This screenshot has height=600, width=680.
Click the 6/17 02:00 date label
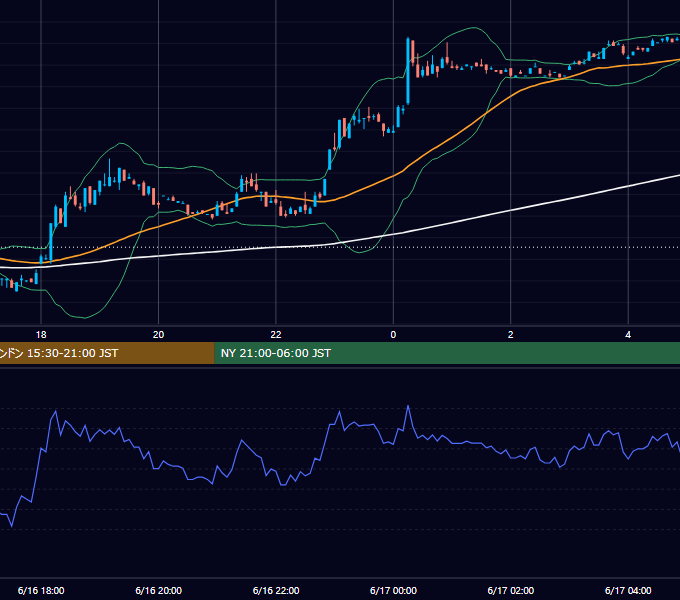pos(510,590)
